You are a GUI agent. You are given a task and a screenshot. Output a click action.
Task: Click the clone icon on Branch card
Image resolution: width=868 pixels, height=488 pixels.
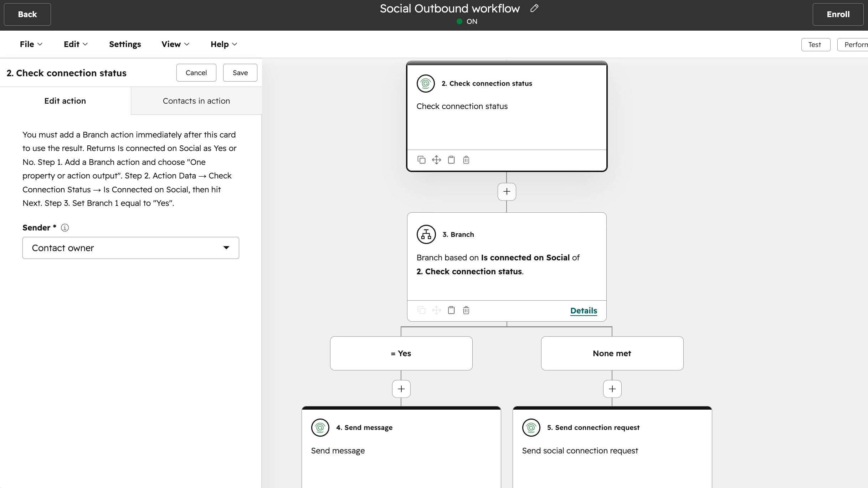(421, 310)
